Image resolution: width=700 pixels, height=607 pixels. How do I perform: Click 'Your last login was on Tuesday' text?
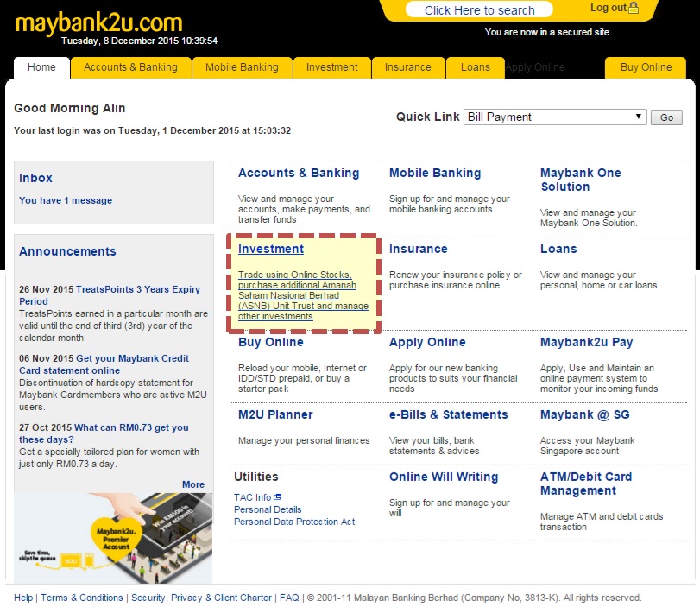(x=152, y=130)
